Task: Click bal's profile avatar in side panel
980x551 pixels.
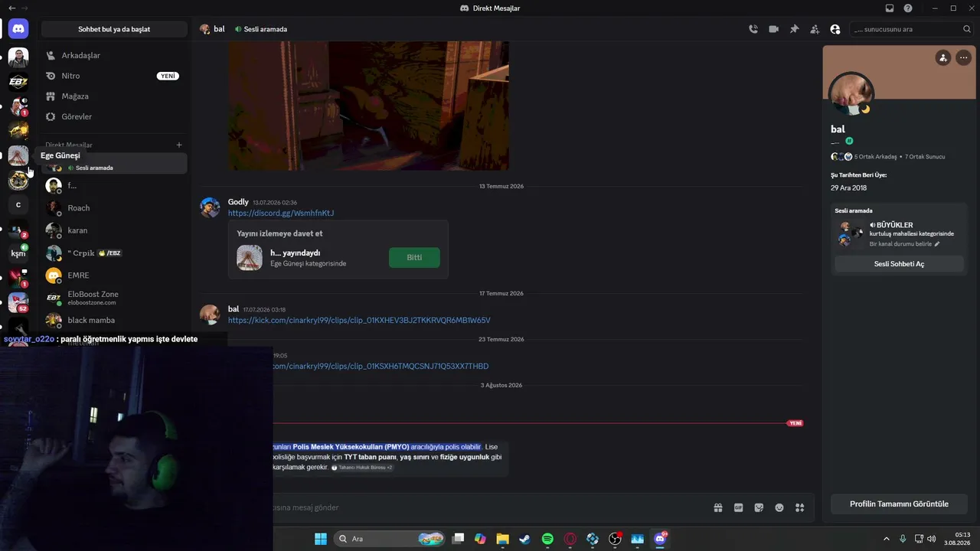Action: (851, 96)
